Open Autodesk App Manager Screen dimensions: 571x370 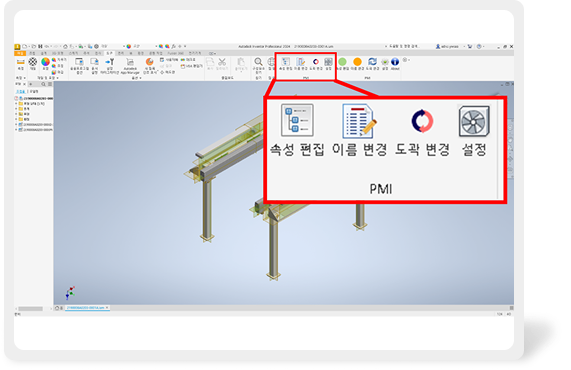pos(130,66)
